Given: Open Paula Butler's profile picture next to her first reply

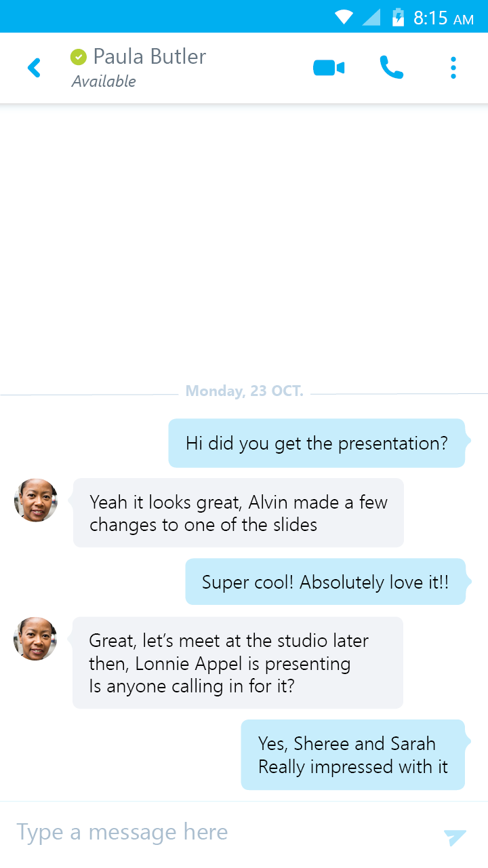Looking at the screenshot, I should (35, 500).
